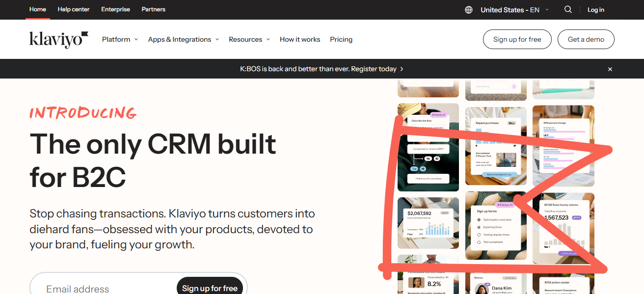The image size is (644, 294).
Task: Click the outlined Sign up for free button
Action: (x=517, y=39)
